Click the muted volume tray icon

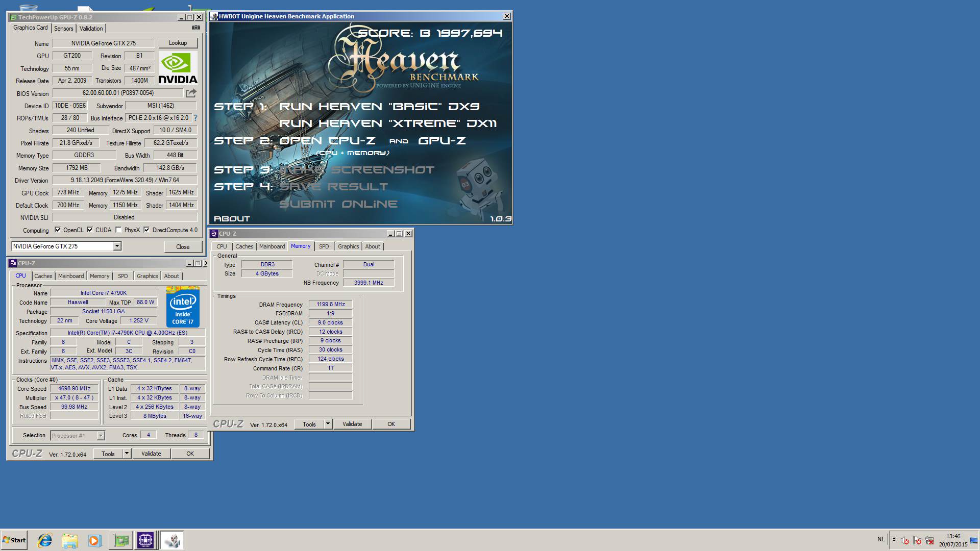coord(905,540)
